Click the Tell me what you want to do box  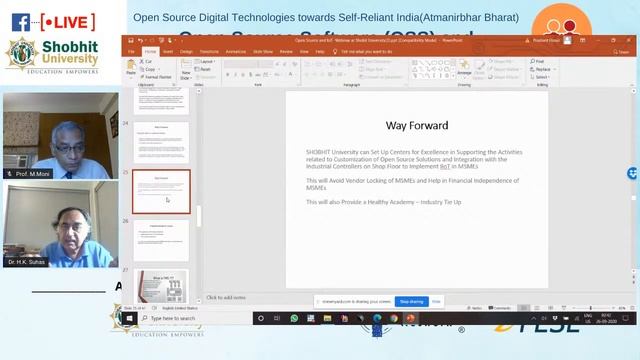tap(363, 52)
